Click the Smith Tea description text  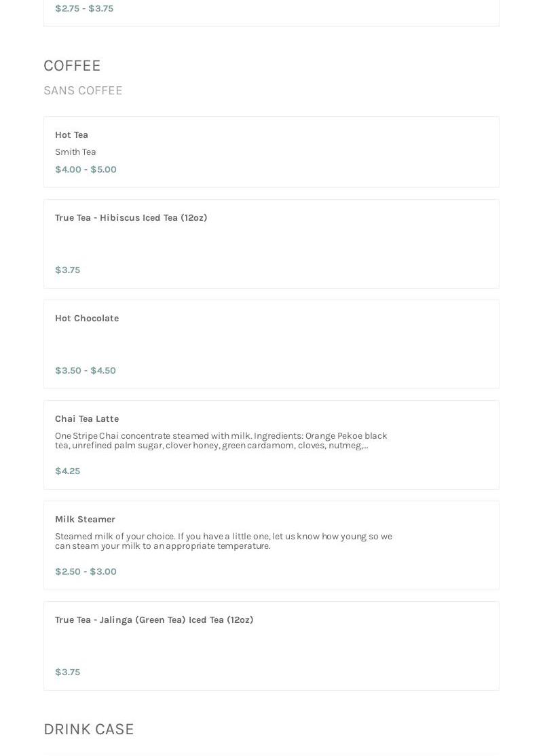[75, 151]
